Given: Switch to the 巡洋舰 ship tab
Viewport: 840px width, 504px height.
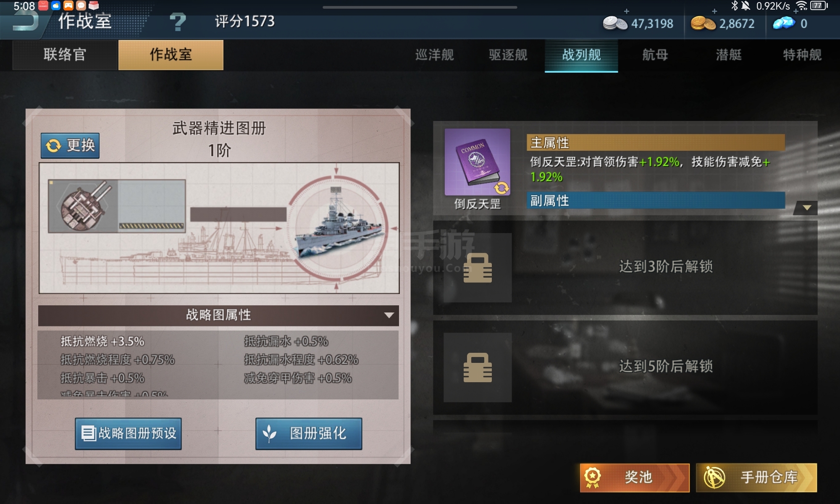Looking at the screenshot, I should (434, 55).
